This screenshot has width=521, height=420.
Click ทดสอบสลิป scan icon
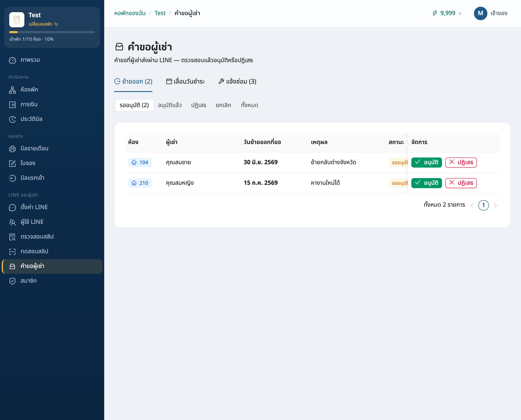point(12,252)
